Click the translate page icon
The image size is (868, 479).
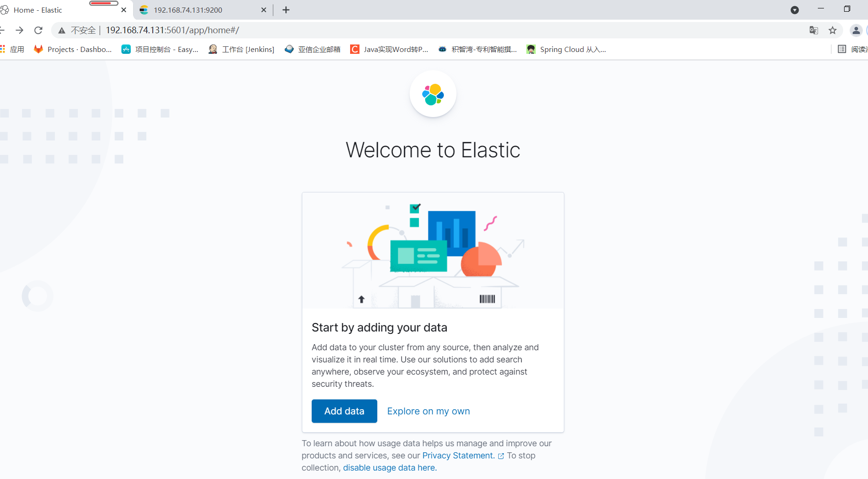(814, 30)
